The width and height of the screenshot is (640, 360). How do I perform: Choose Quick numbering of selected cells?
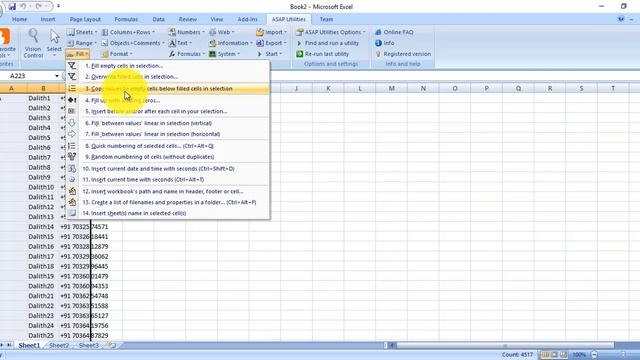pyautogui.click(x=167, y=146)
